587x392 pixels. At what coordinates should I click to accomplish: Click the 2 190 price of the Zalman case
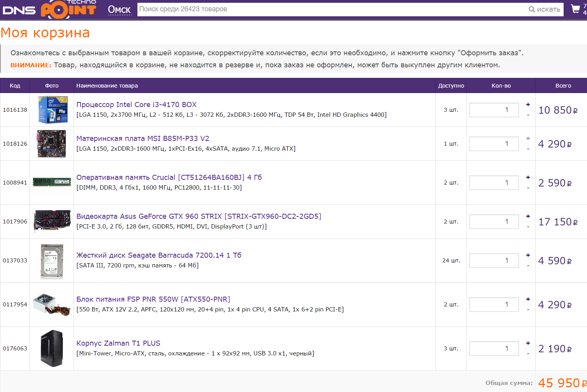[555, 349]
